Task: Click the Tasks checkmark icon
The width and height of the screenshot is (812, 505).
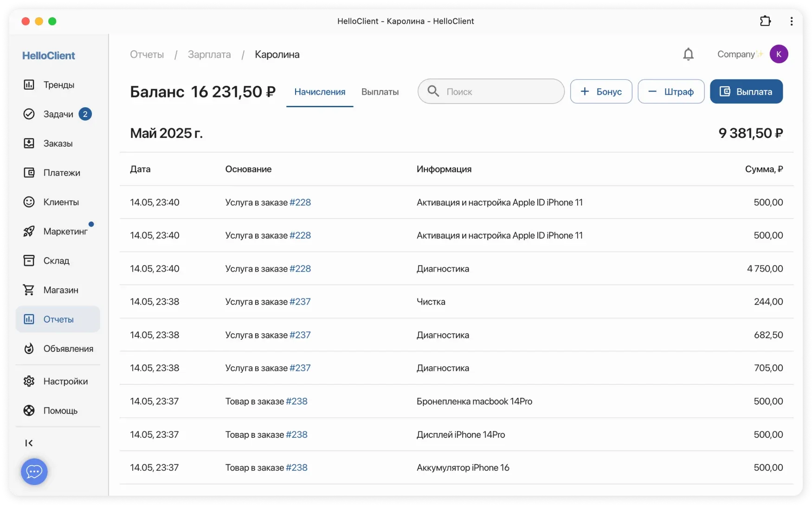Action: pyautogui.click(x=29, y=114)
